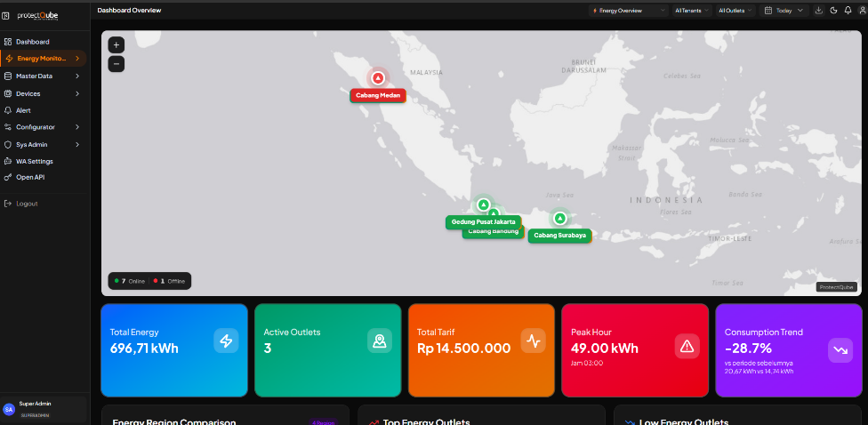Viewport: 868px width, 425px height.
Task: Open the Today date range dropdown
Action: tap(784, 10)
